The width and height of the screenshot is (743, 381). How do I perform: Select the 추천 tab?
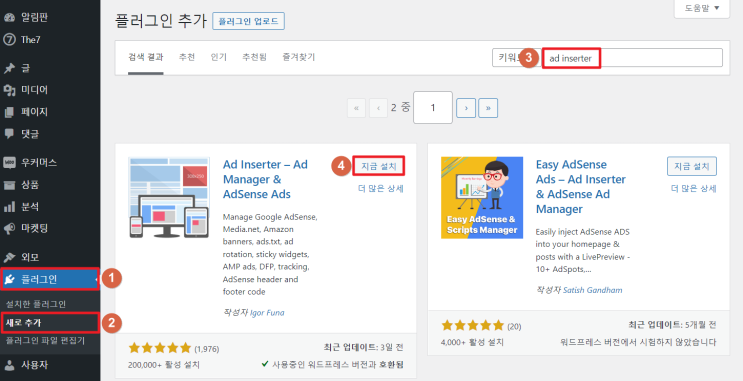coord(187,57)
